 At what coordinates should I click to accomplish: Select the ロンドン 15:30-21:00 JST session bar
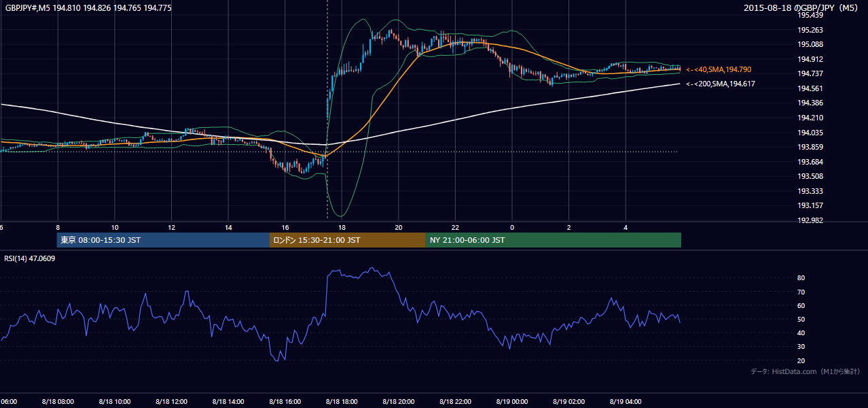[x=348, y=240]
